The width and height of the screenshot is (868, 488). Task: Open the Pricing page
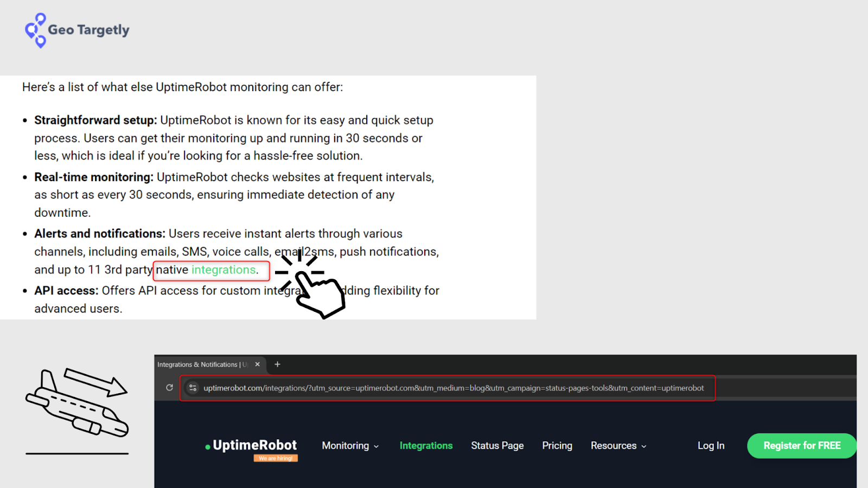(557, 446)
